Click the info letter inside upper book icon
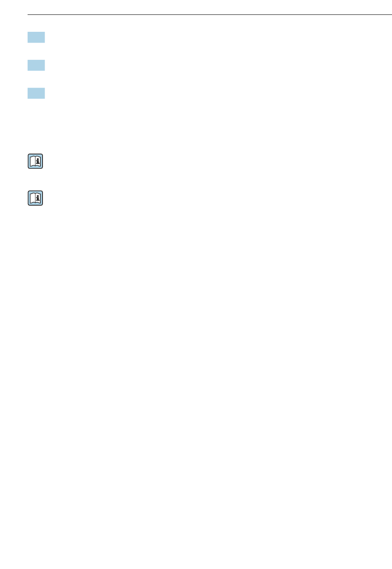This screenshot has width=392, height=569. coord(38,161)
